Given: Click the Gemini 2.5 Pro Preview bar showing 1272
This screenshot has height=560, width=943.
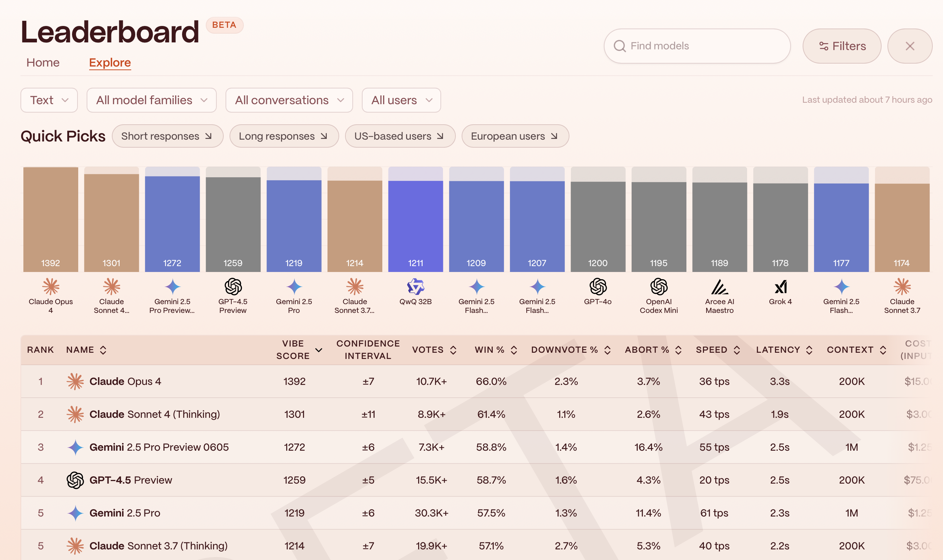Looking at the screenshot, I should point(173,224).
